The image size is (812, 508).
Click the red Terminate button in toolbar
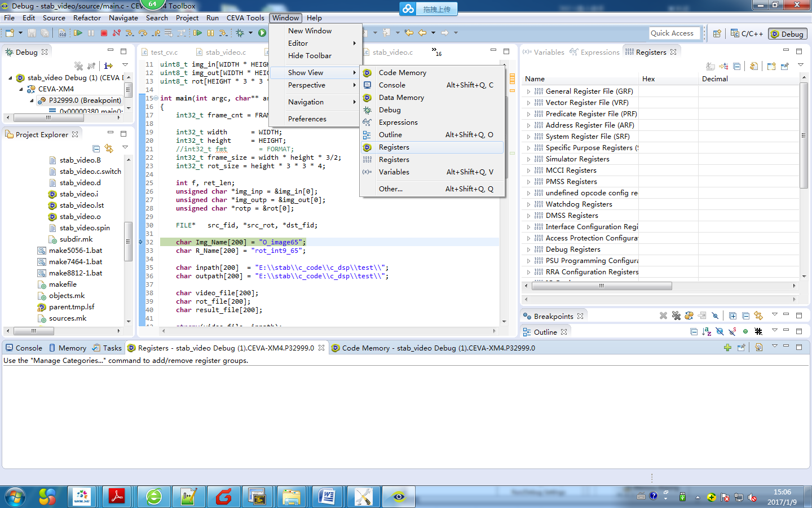click(104, 33)
